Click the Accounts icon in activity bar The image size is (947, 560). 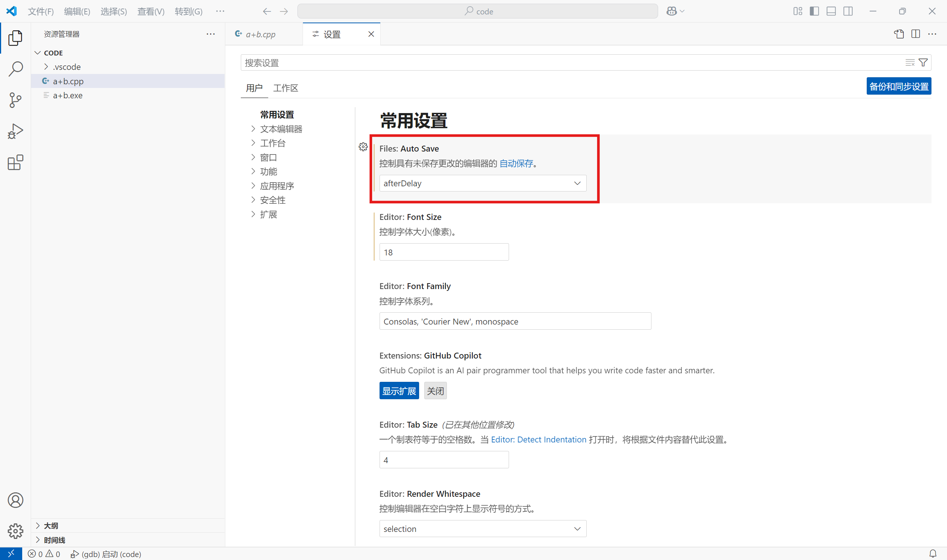coord(15,500)
